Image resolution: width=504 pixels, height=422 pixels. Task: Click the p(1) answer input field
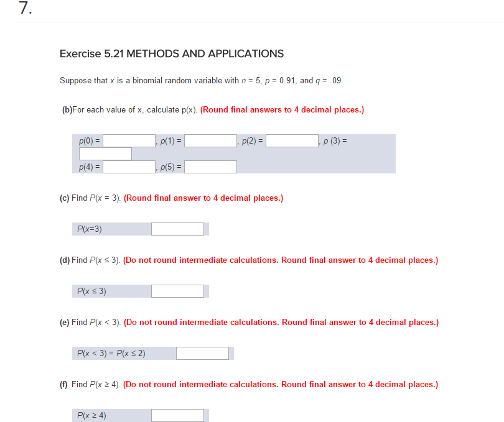pos(210,140)
